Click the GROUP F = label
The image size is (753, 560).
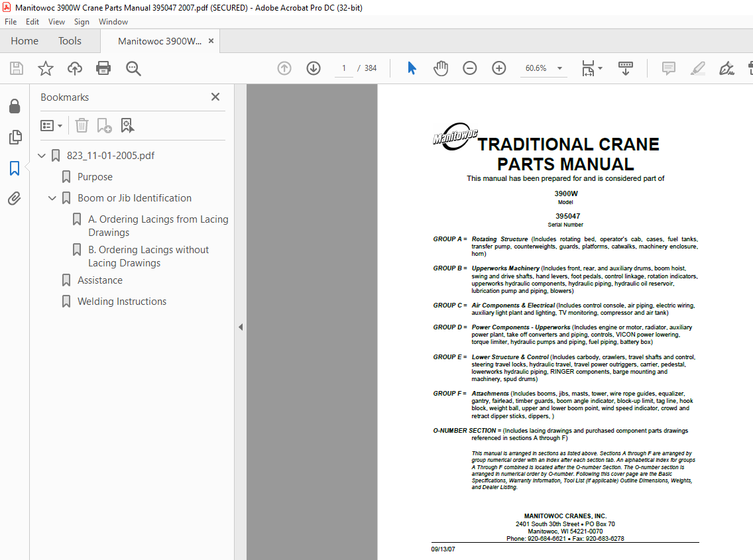pyautogui.click(x=450, y=394)
